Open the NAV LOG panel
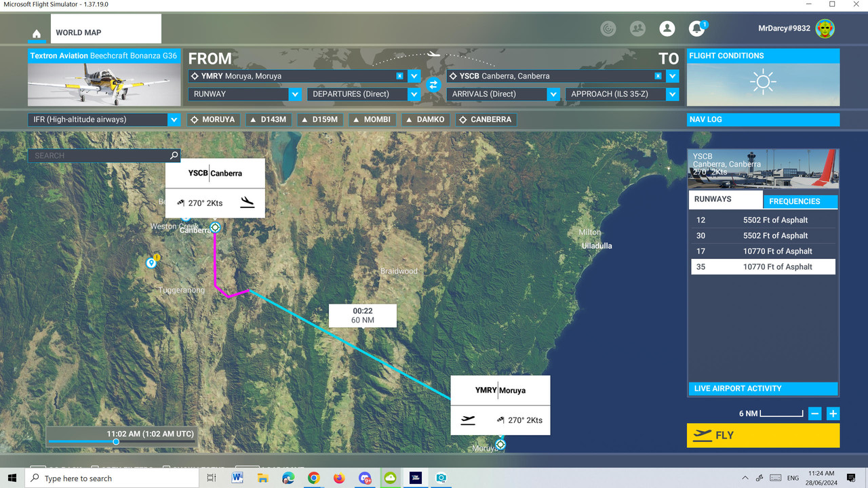The width and height of the screenshot is (868, 488). pos(763,119)
